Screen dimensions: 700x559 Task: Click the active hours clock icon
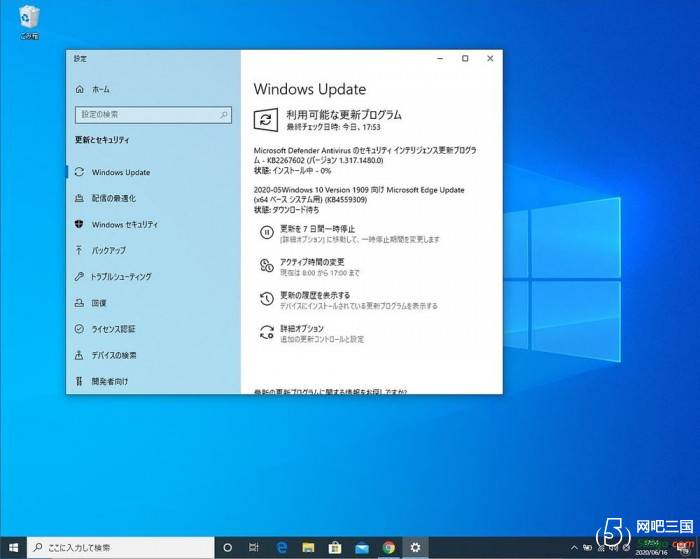[x=267, y=266]
